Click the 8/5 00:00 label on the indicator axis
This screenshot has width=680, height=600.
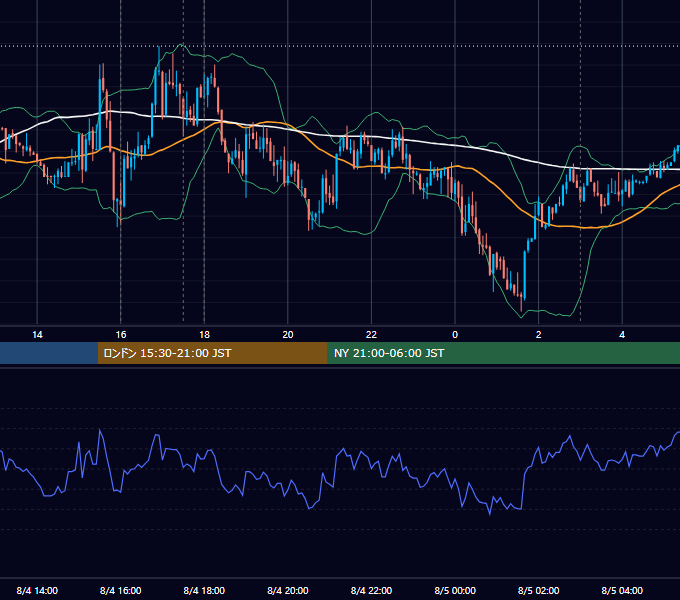[455, 591]
